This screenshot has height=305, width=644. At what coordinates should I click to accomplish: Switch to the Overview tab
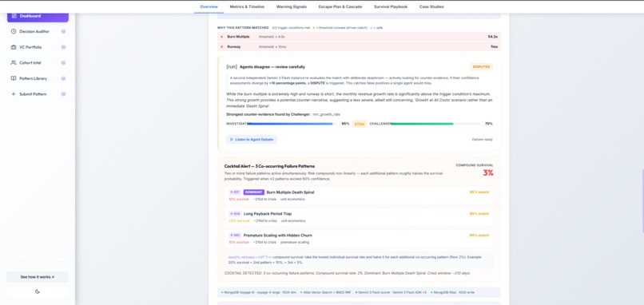tap(209, 6)
